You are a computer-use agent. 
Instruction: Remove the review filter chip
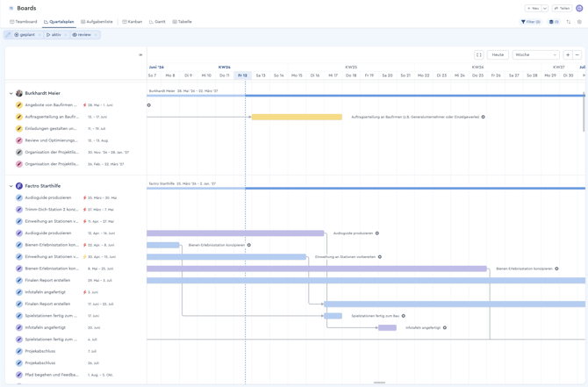pyautogui.click(x=96, y=35)
